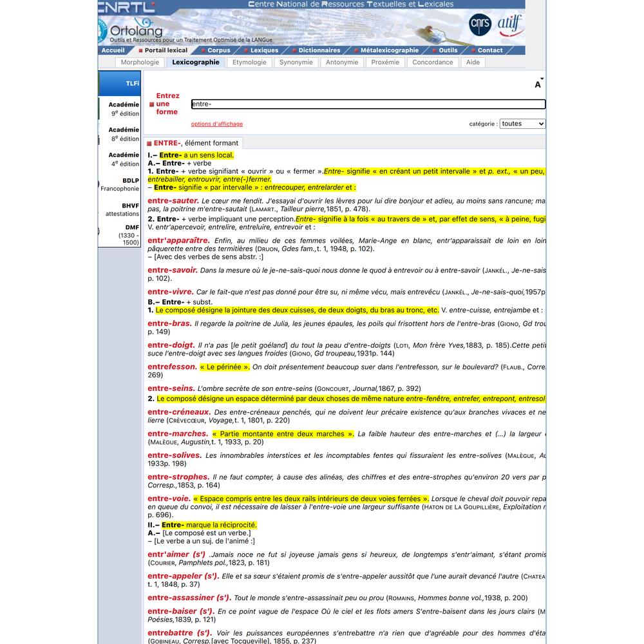This screenshot has height=644, width=644.
Task: Click the red 'entre-savoir.' entry
Action: click(x=173, y=270)
